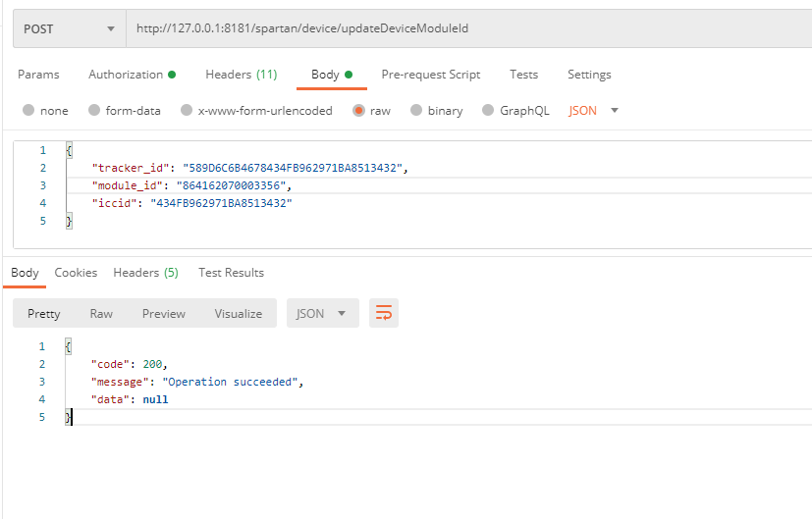Pick the binary body radio option
This screenshot has width=812, height=519.
pos(417,111)
